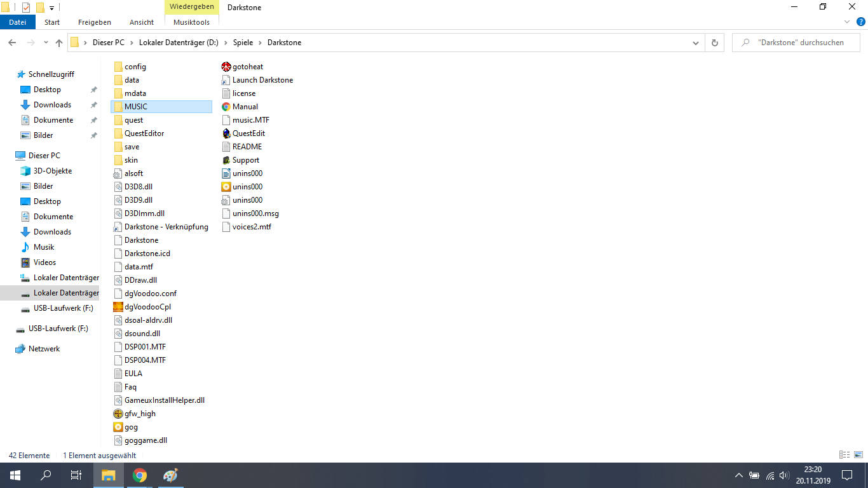Switch to the Start ribbon tab

pyautogui.click(x=52, y=22)
